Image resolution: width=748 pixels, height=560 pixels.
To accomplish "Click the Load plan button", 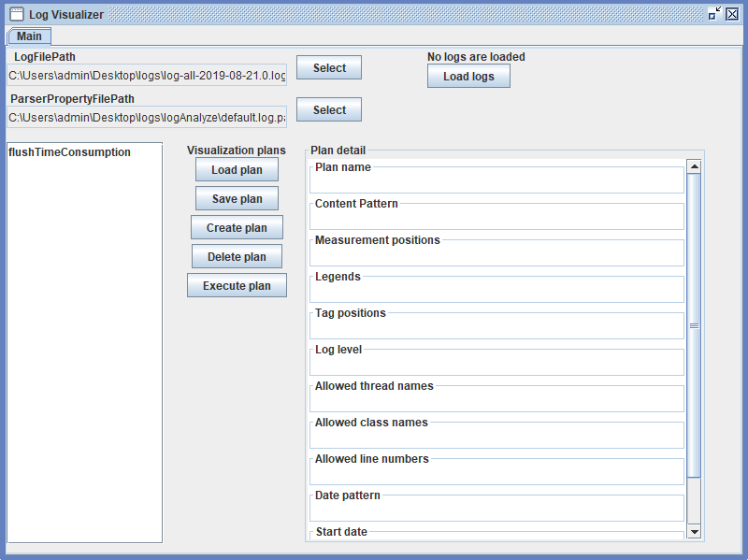I will [x=237, y=170].
